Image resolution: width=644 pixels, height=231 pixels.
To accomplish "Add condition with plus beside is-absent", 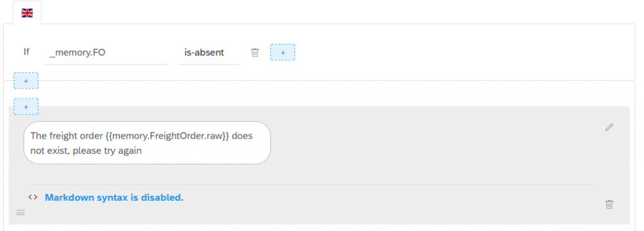I will click(x=282, y=53).
